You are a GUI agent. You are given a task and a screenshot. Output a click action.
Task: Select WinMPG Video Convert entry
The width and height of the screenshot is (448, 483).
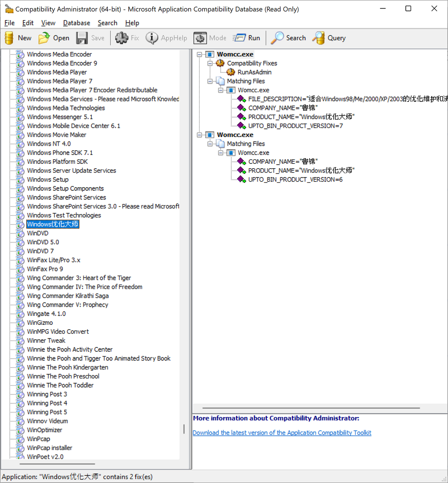point(58,332)
